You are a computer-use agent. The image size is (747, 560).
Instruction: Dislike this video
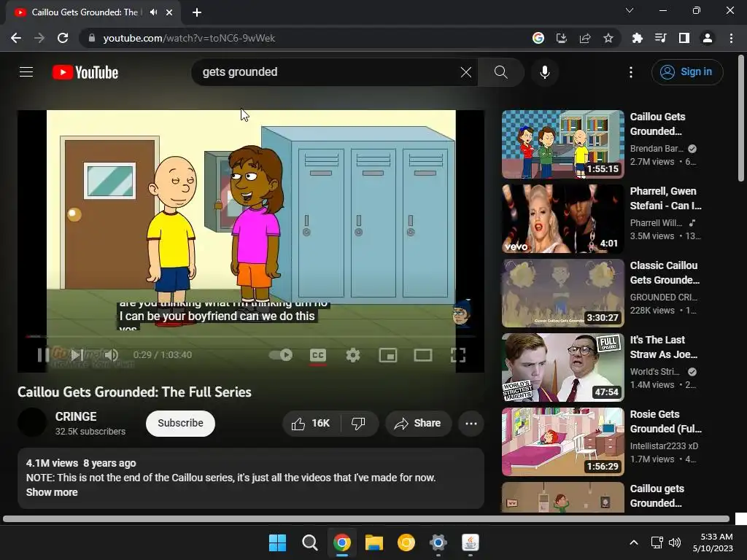tap(358, 424)
